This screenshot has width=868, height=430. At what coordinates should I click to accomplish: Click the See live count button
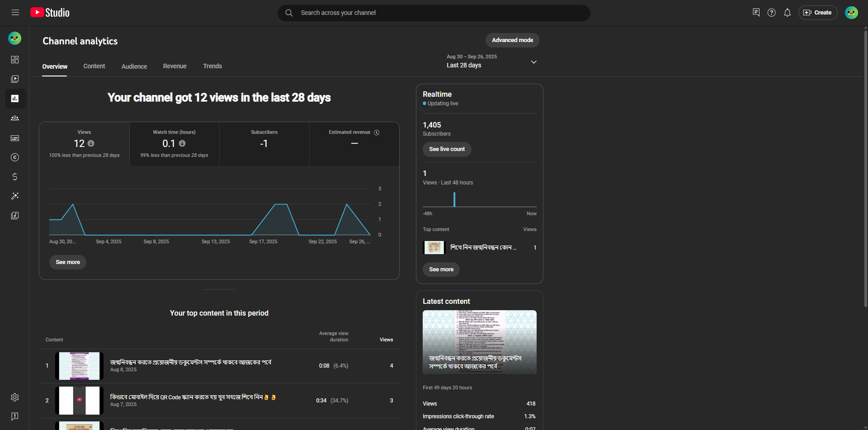pyautogui.click(x=447, y=149)
